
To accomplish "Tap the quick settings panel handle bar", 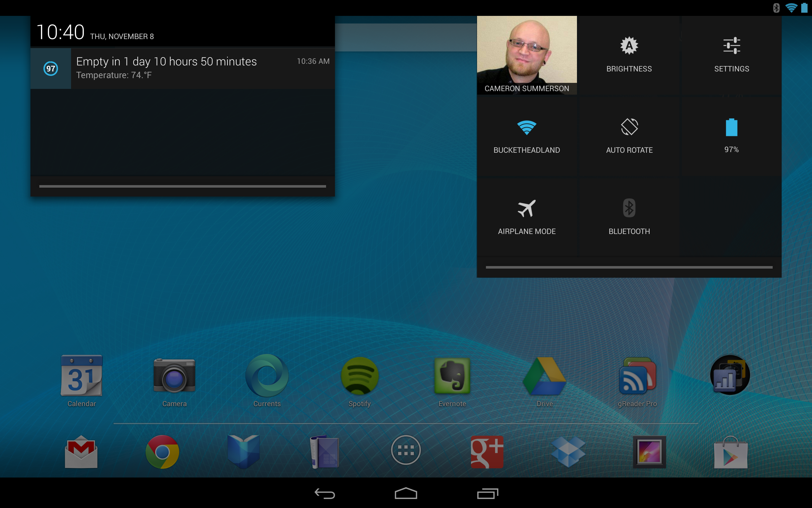I will (x=629, y=267).
